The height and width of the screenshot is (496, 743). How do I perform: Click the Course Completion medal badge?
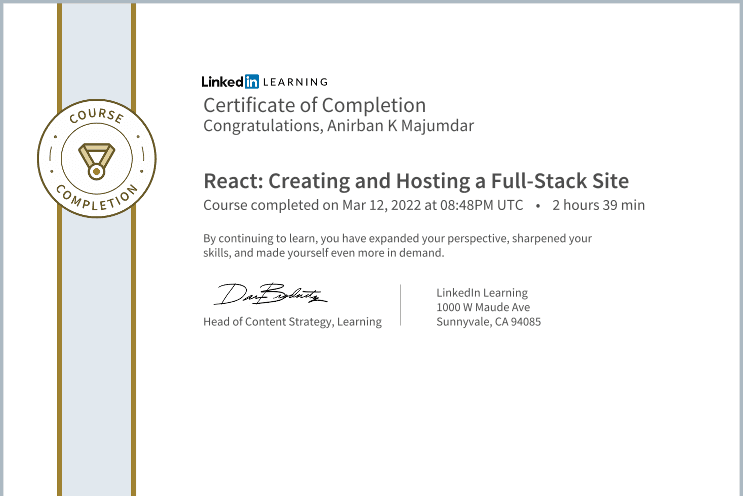click(x=97, y=158)
